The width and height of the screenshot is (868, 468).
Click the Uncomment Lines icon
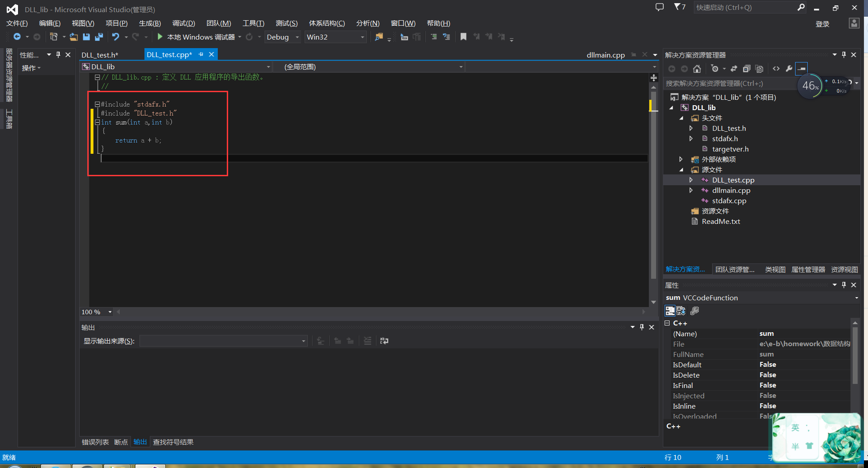coord(446,37)
